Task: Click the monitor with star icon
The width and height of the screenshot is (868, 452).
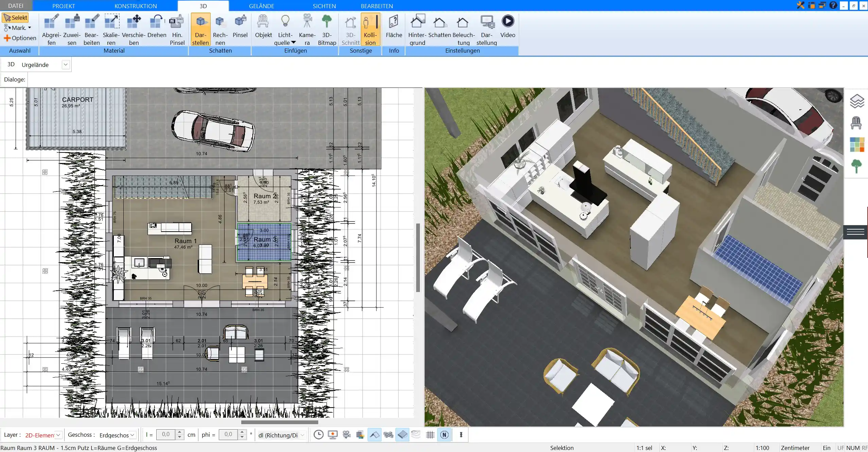Action: (x=333, y=435)
